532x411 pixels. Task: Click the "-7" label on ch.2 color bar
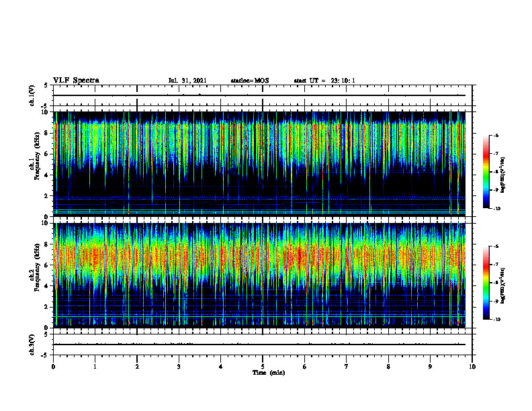coord(496,265)
